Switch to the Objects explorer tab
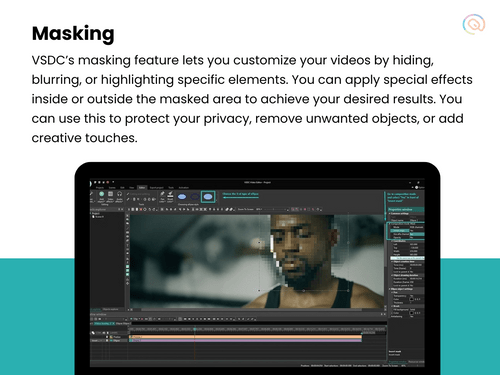 tap(110, 309)
